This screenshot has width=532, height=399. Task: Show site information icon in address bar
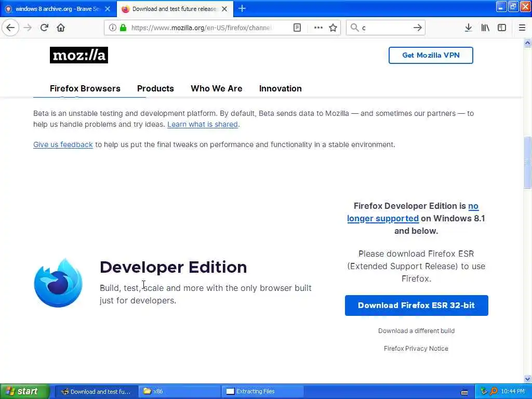(x=112, y=28)
